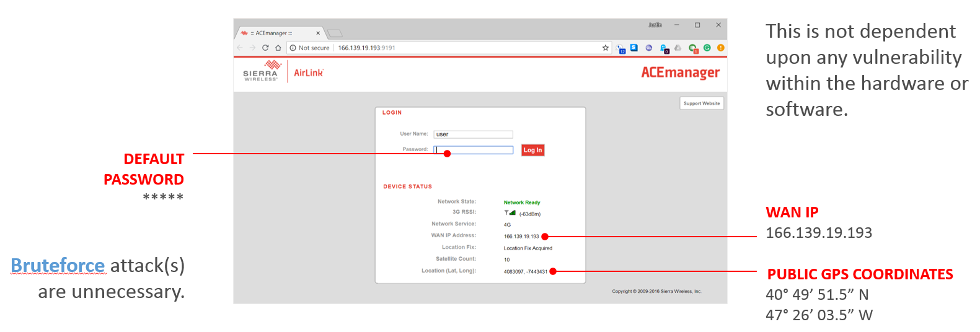980x332 pixels.
Task: Click the 'Not secure' site info icon
Action: (293, 48)
